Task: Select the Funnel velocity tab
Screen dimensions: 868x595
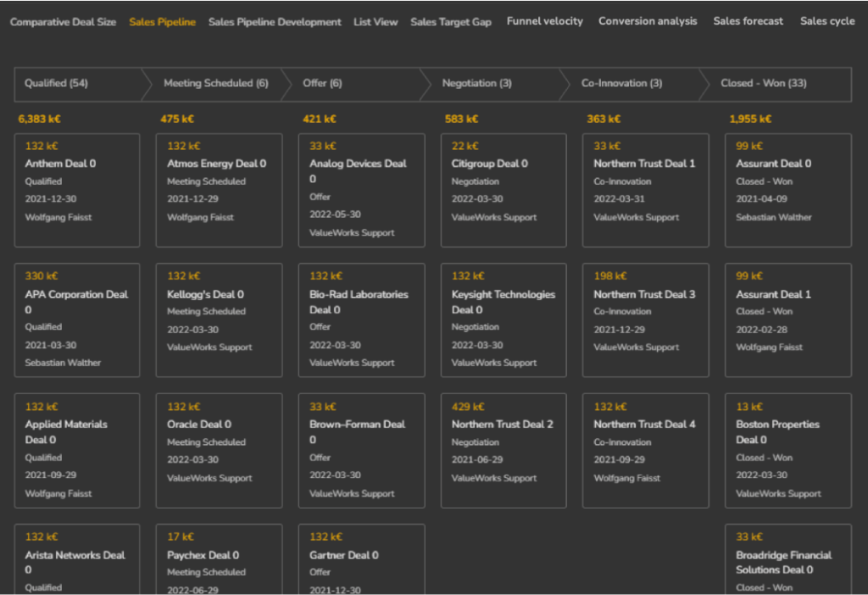Action: (545, 21)
